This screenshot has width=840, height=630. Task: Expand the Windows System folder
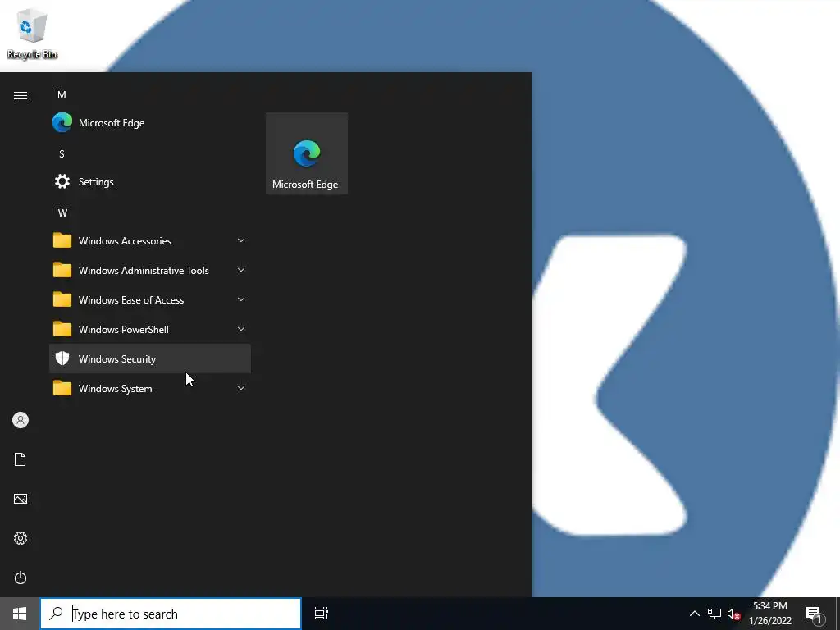[150, 388]
